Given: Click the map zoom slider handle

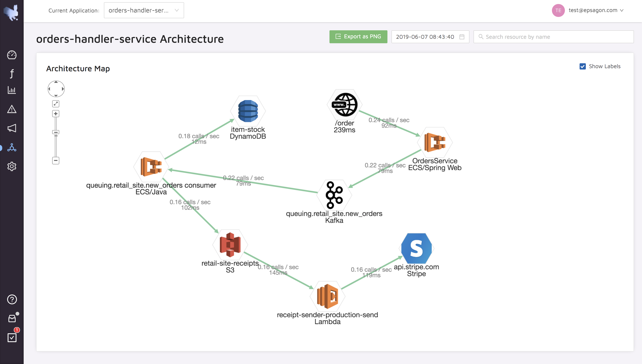Looking at the screenshot, I should pos(56,132).
